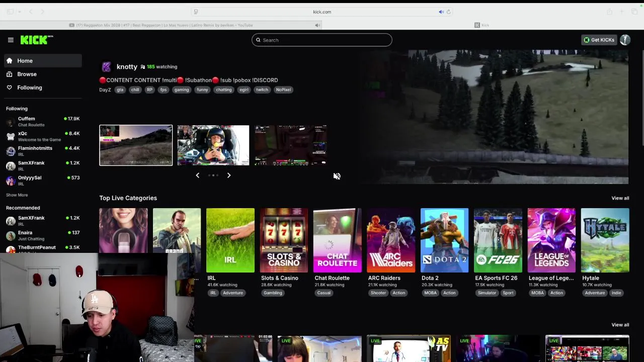Open knotty streamer name link
Screen dimensions: 644x362
(127, 66)
